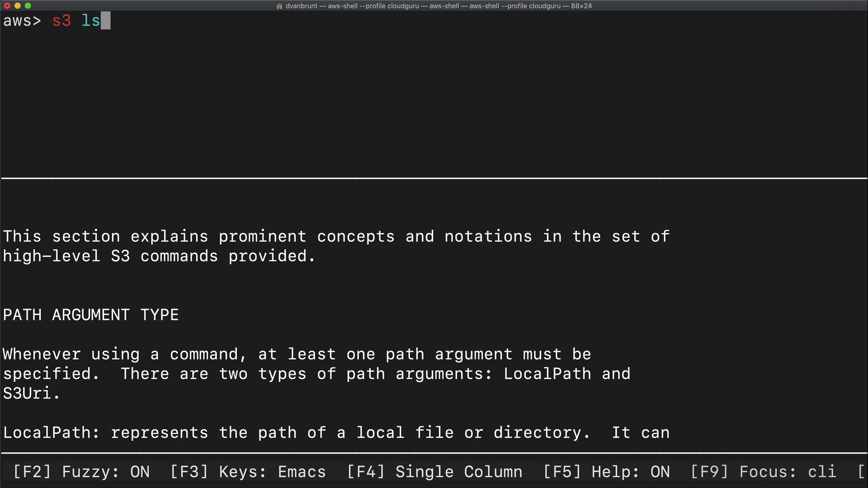
Task: Click the PATH ARGUMENT TYPE heading
Action: [x=91, y=315]
